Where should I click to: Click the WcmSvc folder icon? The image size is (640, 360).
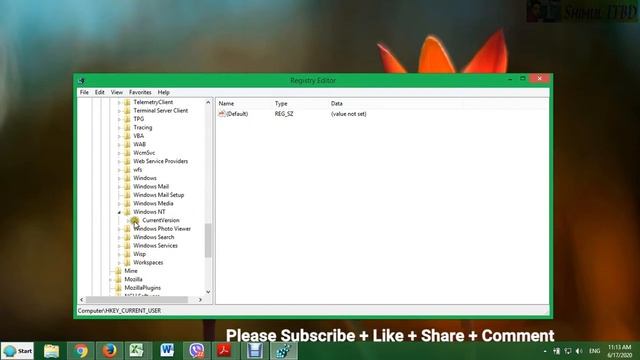(x=127, y=153)
